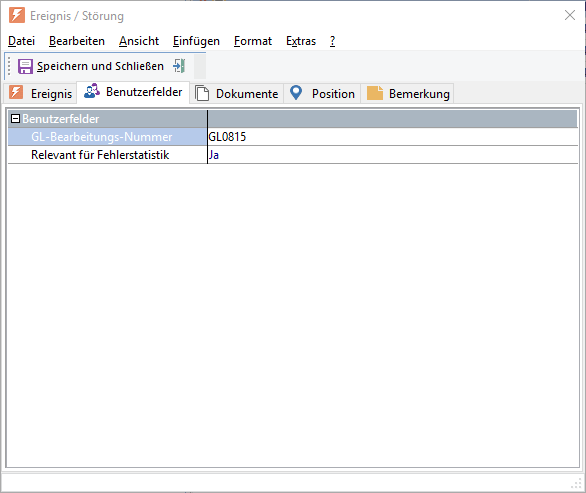
Task: Open the question mark help menu
Action: pyautogui.click(x=332, y=41)
